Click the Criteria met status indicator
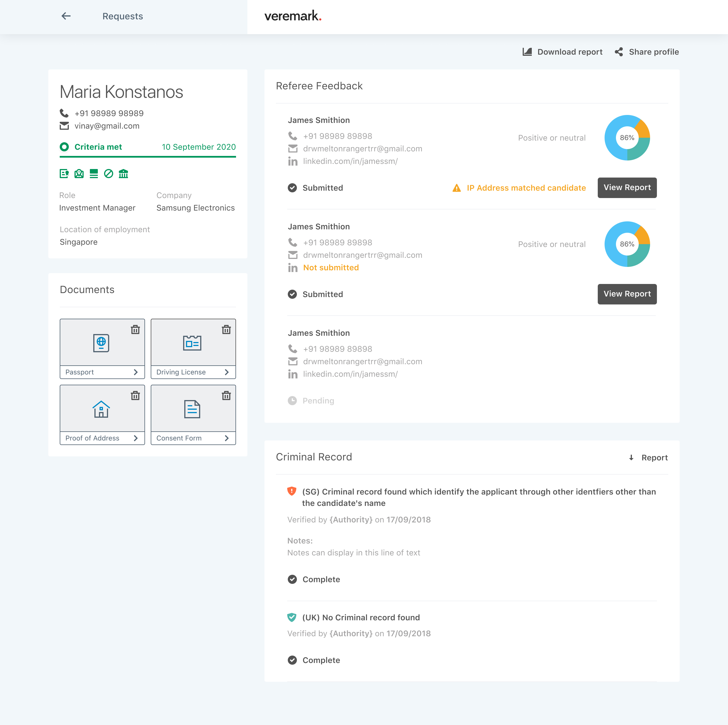Image resolution: width=728 pixels, height=725 pixels. (x=65, y=147)
